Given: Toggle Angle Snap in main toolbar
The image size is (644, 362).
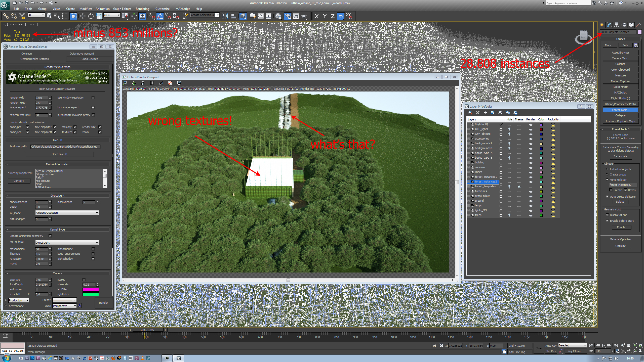Looking at the screenshot, I should [160, 16].
